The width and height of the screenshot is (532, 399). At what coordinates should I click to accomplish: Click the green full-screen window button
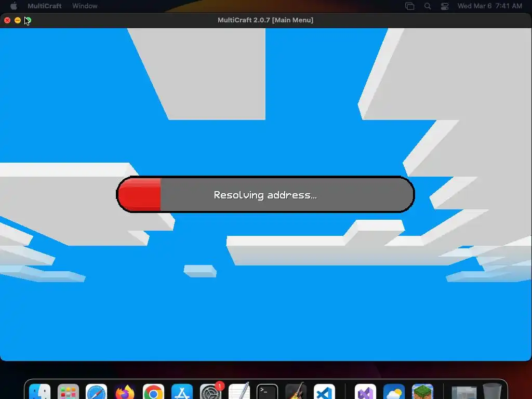pyautogui.click(x=28, y=20)
